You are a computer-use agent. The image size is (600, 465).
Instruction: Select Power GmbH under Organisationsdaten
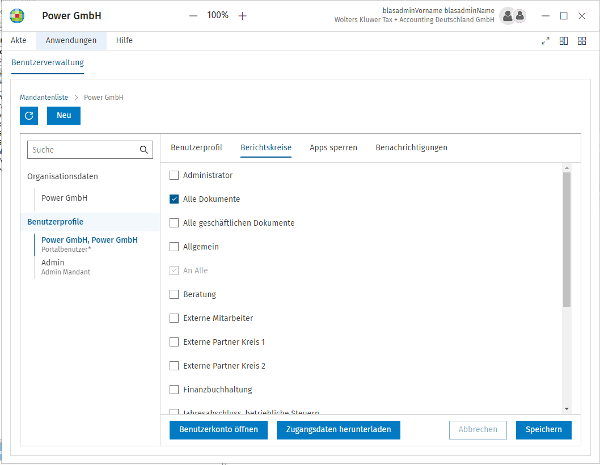[64, 198]
